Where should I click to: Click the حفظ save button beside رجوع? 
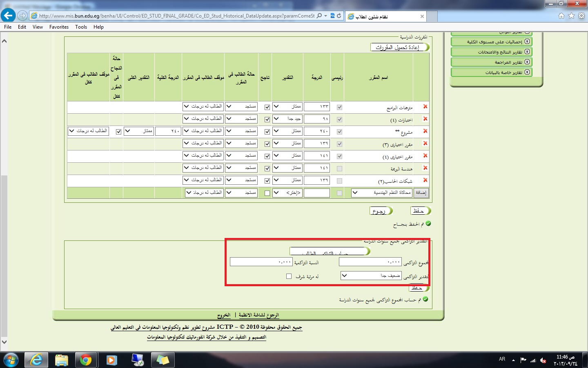(421, 211)
